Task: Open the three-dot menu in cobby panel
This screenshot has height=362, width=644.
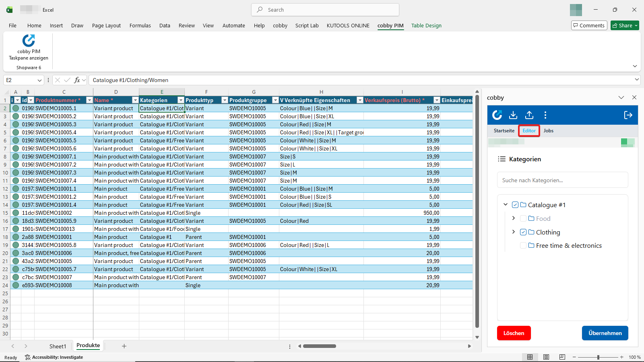Action: click(545, 115)
